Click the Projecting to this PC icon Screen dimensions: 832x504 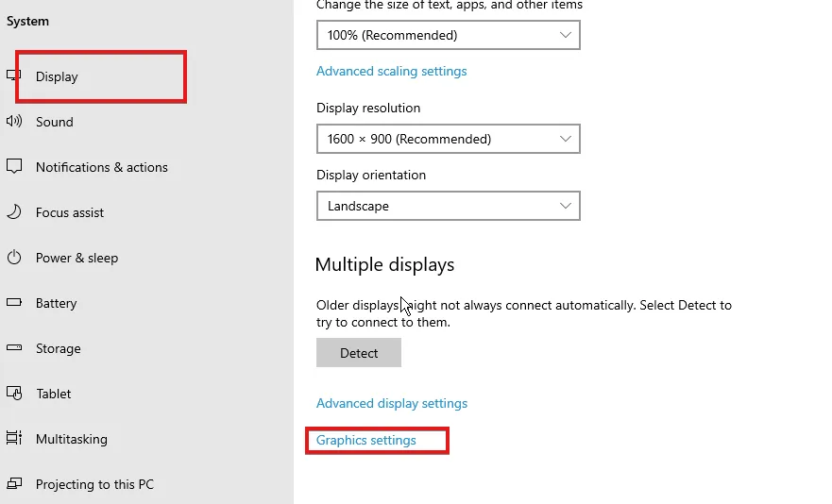[x=14, y=484]
